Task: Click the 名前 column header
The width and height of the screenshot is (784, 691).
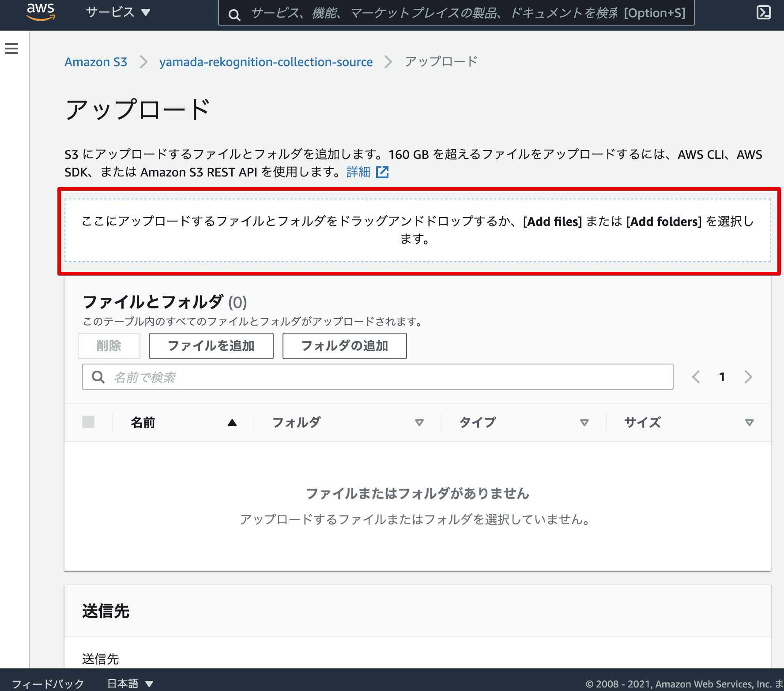Action: (143, 423)
